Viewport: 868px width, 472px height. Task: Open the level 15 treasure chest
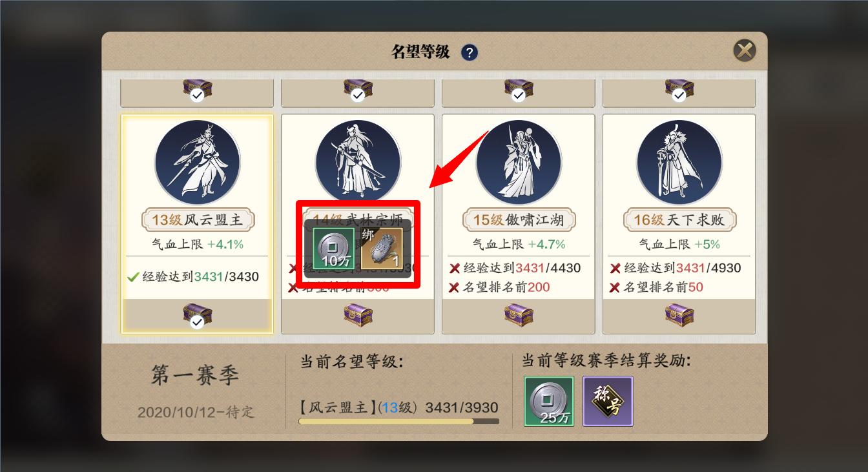[x=519, y=316]
